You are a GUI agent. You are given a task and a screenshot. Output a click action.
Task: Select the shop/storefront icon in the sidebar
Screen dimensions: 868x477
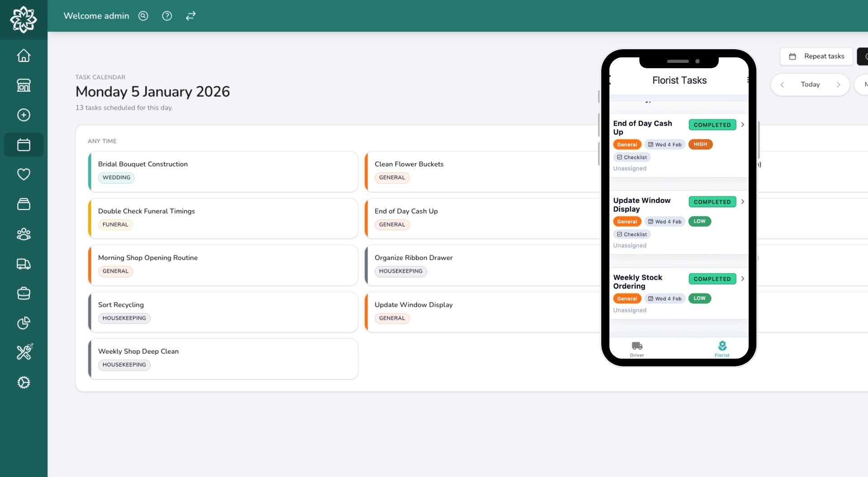[x=24, y=85]
